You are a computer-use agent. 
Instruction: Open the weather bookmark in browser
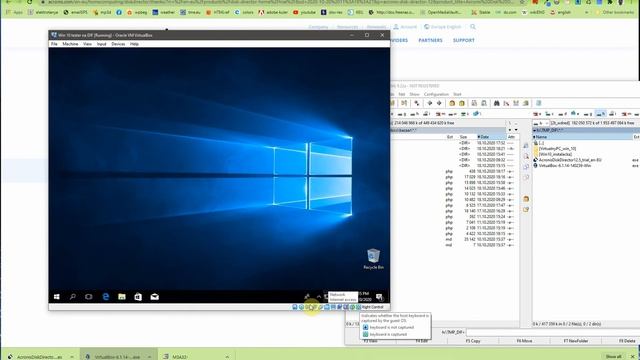pyautogui.click(x=164, y=12)
